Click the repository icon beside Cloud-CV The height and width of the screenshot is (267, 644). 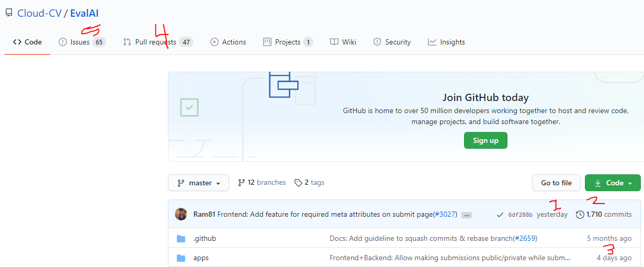point(9,13)
